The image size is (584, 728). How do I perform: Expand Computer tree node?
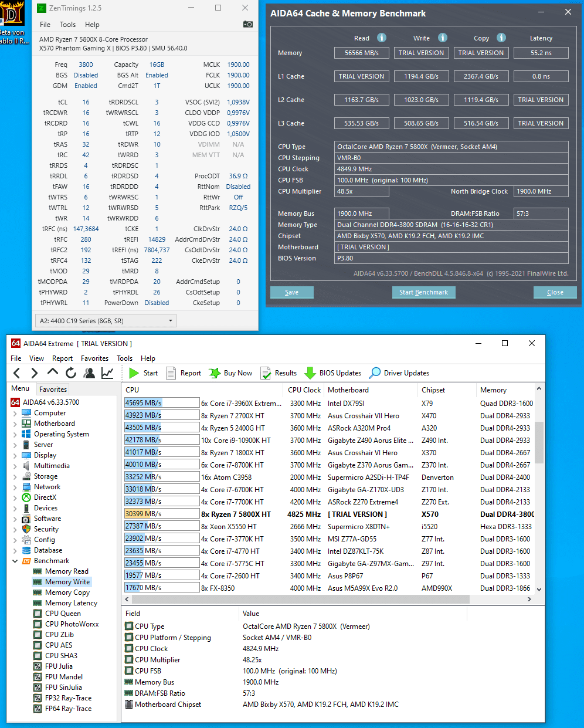[x=15, y=413]
